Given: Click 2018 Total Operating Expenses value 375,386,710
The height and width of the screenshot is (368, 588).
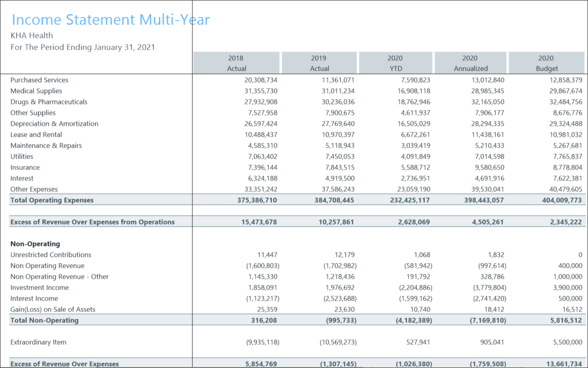Looking at the screenshot, I should click(x=257, y=200).
